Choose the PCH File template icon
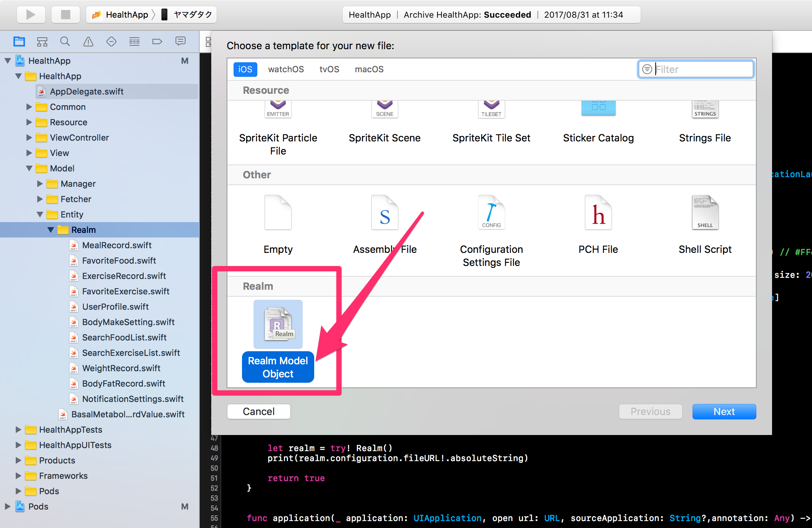The height and width of the screenshot is (528, 812). point(598,212)
